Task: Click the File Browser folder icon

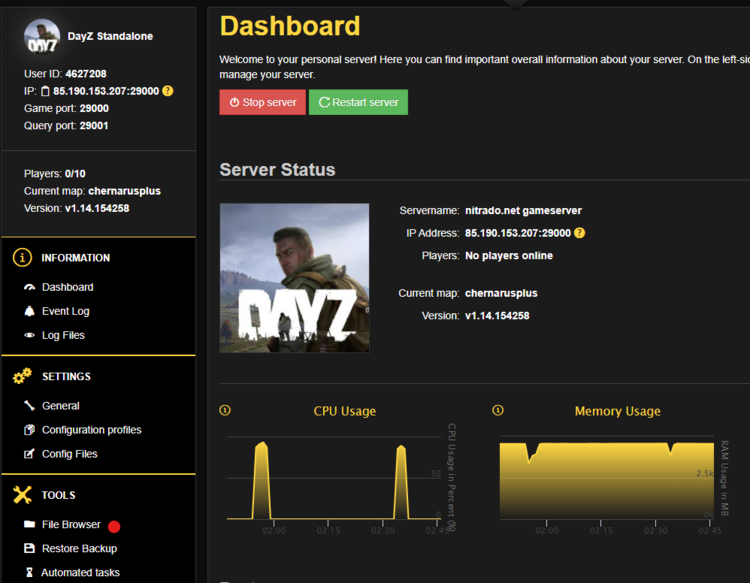Action: [30, 524]
